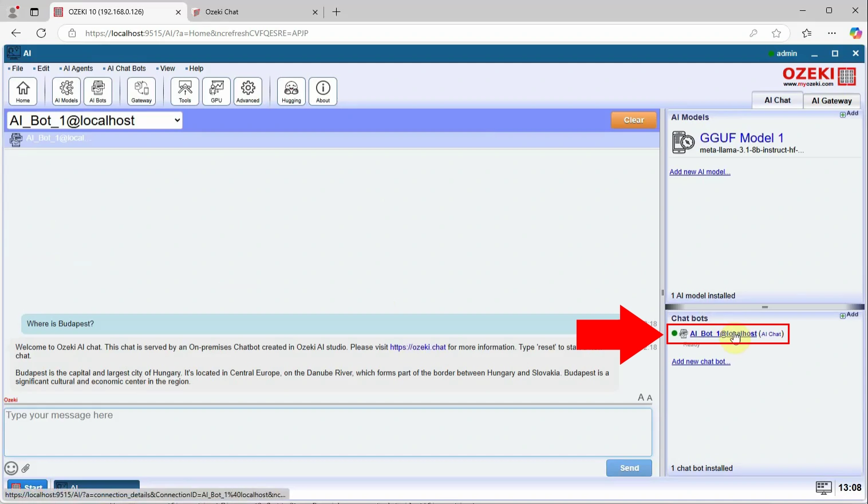
Task: Open a new browser tab
Action: pyautogui.click(x=336, y=11)
